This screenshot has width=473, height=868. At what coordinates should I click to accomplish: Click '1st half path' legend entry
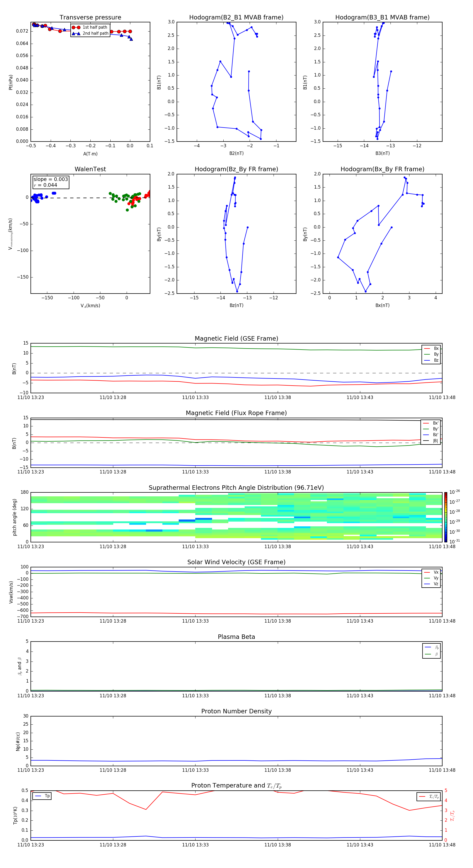90,27
